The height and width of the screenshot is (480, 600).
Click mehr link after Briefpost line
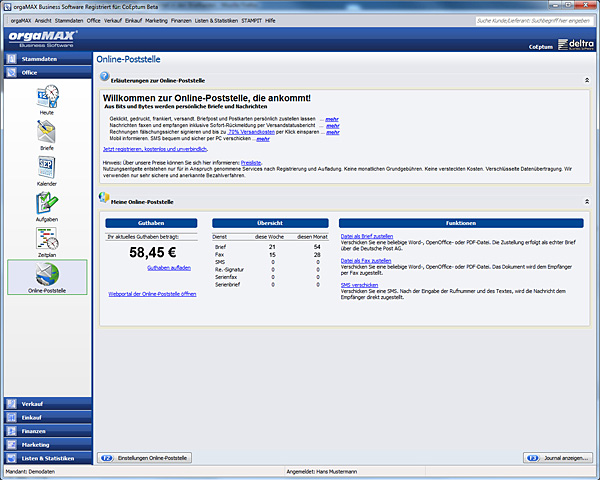click(x=332, y=119)
